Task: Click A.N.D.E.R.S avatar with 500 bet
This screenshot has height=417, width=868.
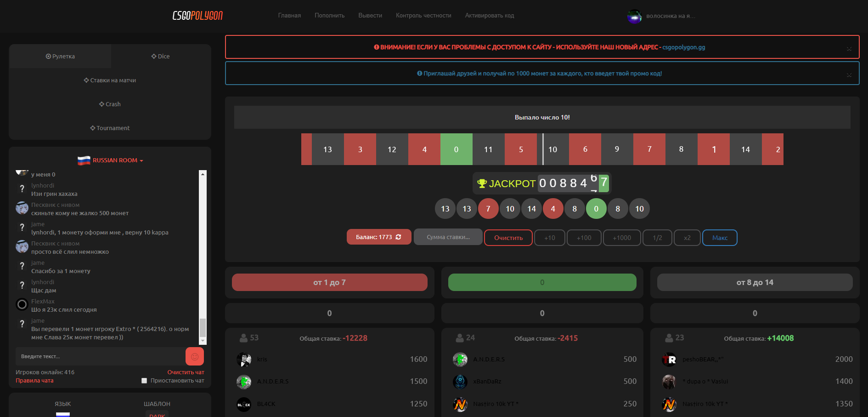Action: coord(460,360)
